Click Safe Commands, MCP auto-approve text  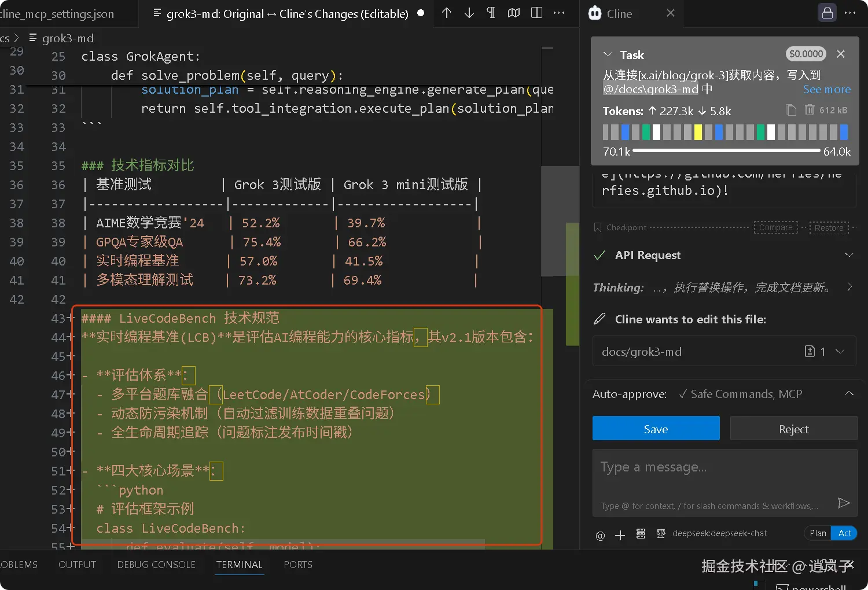pos(746,394)
